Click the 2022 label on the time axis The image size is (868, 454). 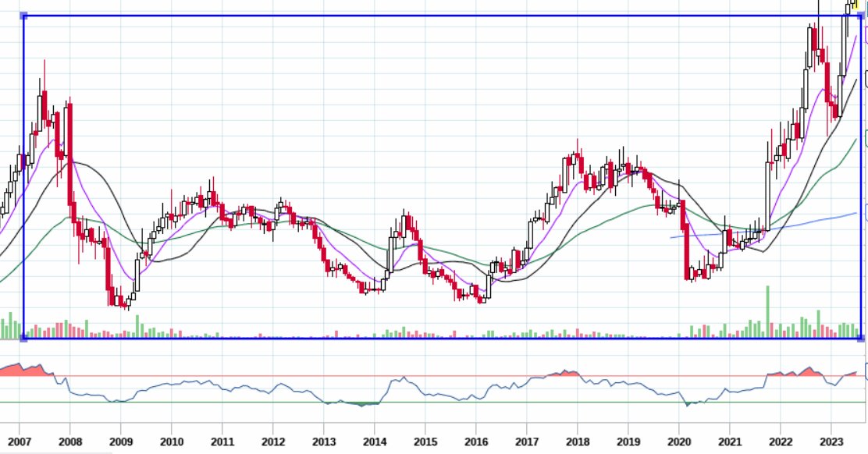781,442
